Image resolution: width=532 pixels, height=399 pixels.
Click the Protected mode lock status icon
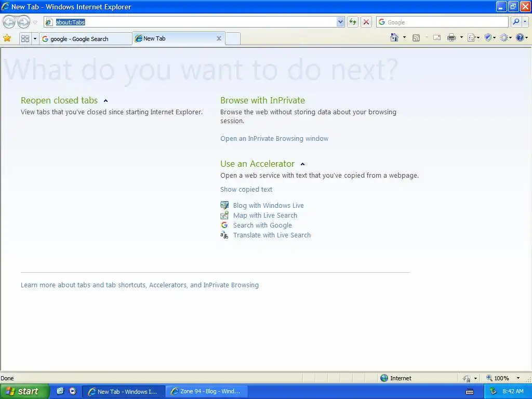tap(467, 378)
